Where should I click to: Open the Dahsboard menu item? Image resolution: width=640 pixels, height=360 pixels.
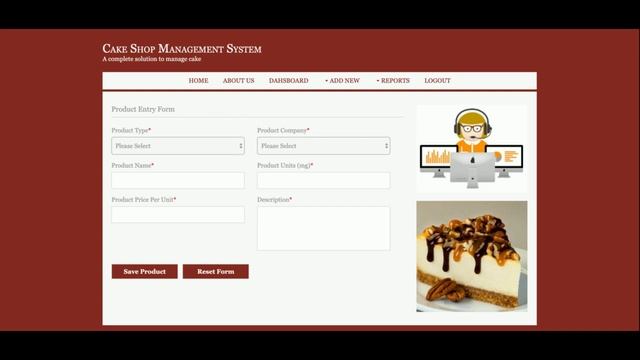coord(289,81)
